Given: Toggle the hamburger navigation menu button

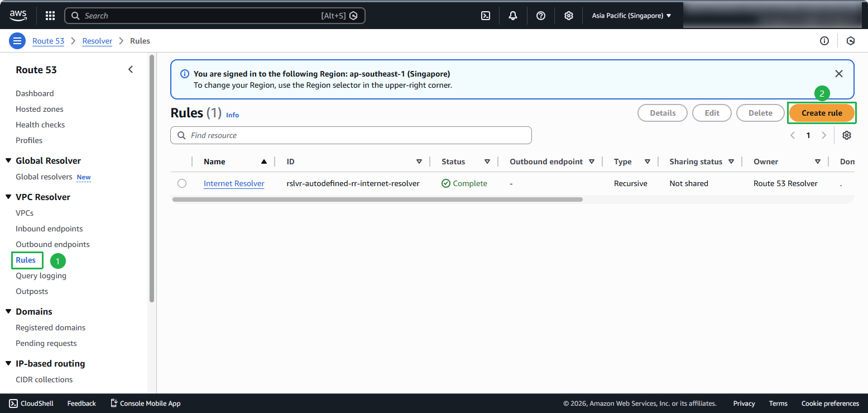Looking at the screenshot, I should click(17, 41).
